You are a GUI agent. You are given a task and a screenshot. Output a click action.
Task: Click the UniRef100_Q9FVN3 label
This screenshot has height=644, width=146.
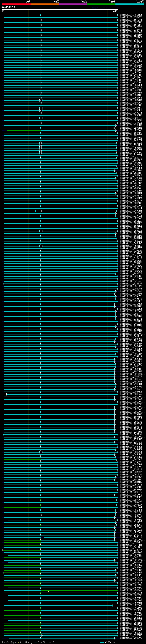pos(131,128)
